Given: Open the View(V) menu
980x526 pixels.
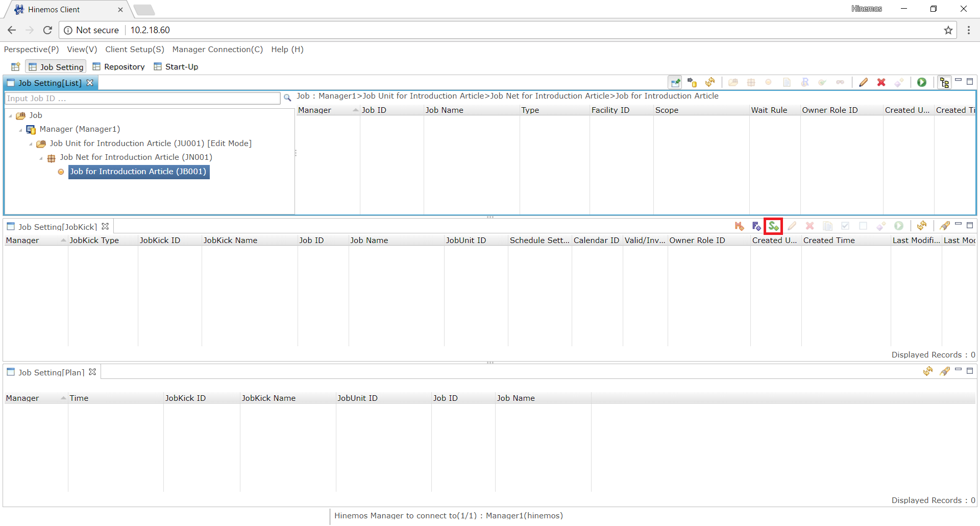Looking at the screenshot, I should click(82, 50).
